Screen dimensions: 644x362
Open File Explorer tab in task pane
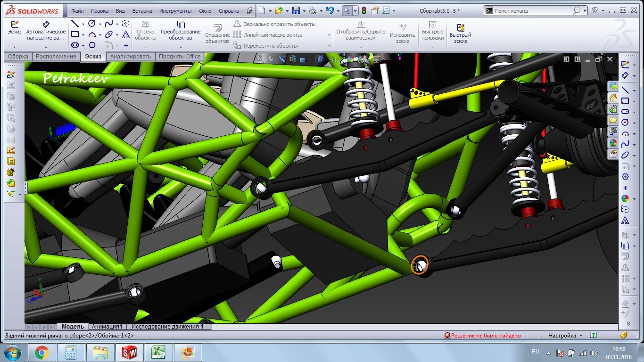pos(613,120)
